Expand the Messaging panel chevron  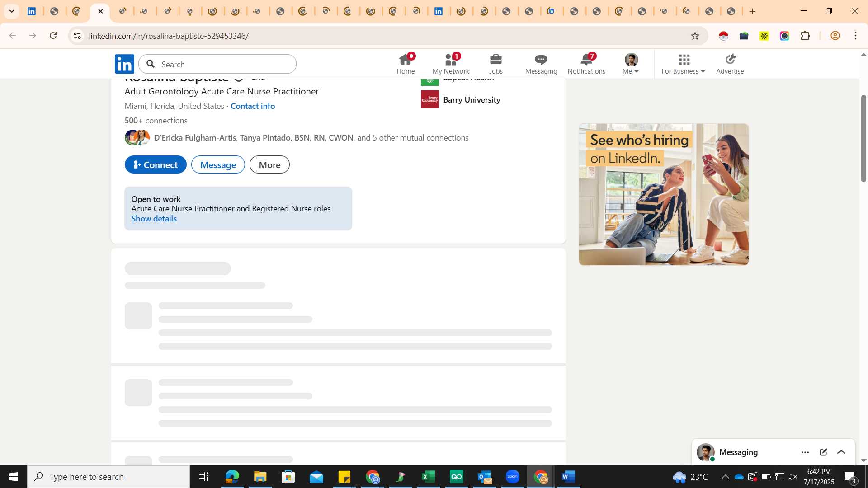841,452
